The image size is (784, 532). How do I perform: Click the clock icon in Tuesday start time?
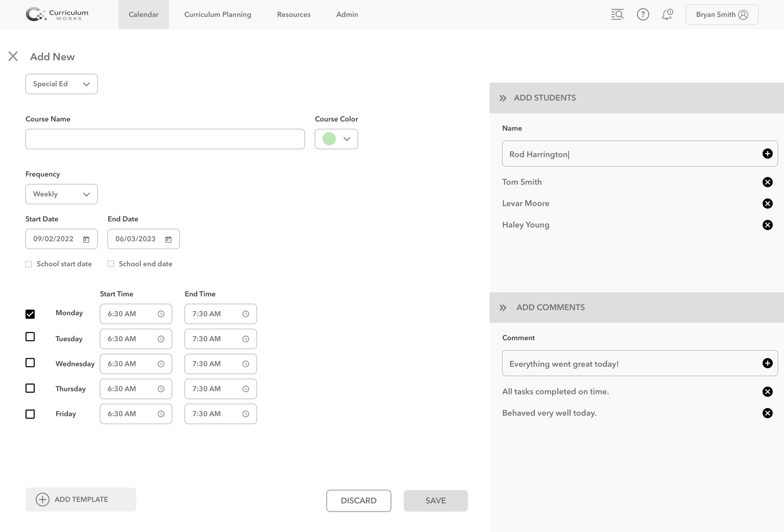coord(161,339)
